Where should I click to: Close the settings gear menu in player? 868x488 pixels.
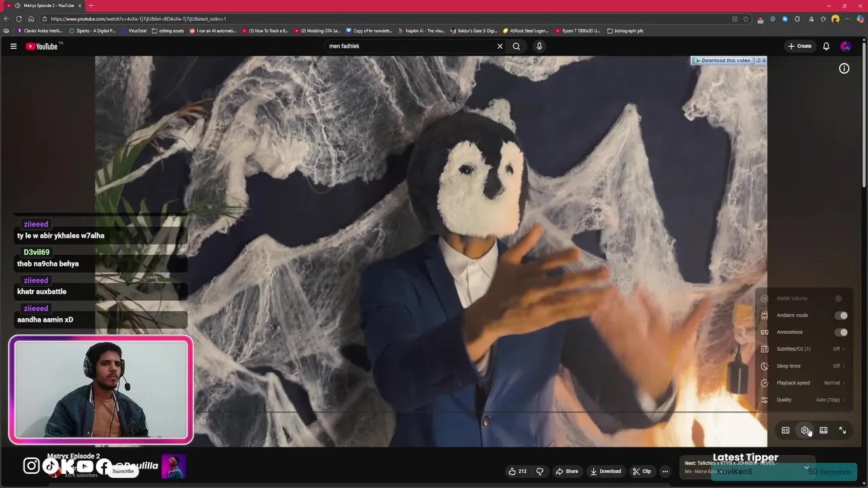pos(805,430)
